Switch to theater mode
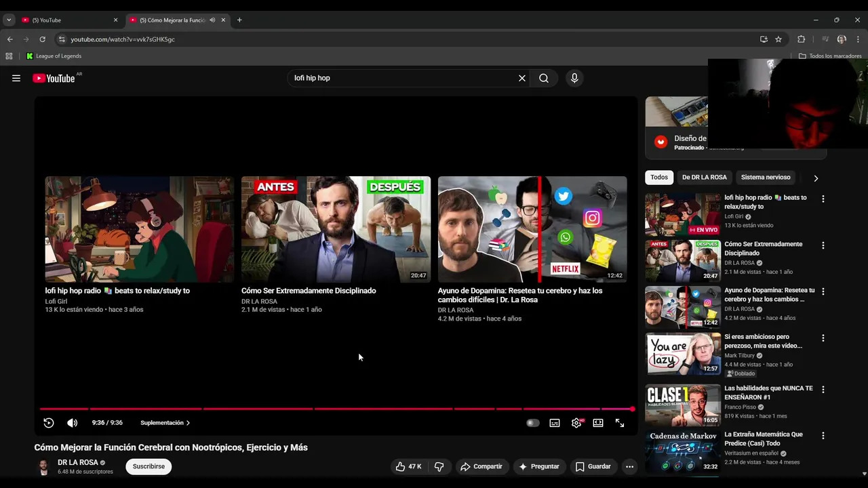Image resolution: width=868 pixels, height=488 pixels. pos(598,423)
